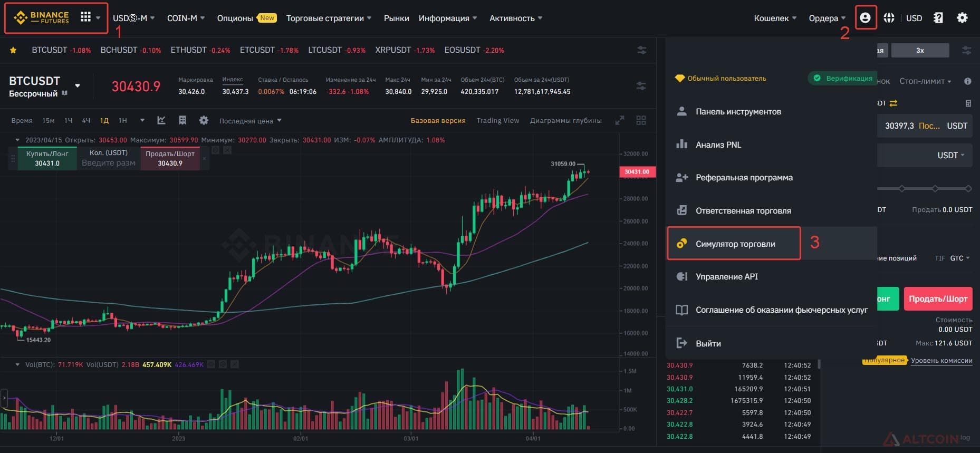The width and height of the screenshot is (980, 453).
Task: Click Выйти to log out
Action: pos(708,343)
